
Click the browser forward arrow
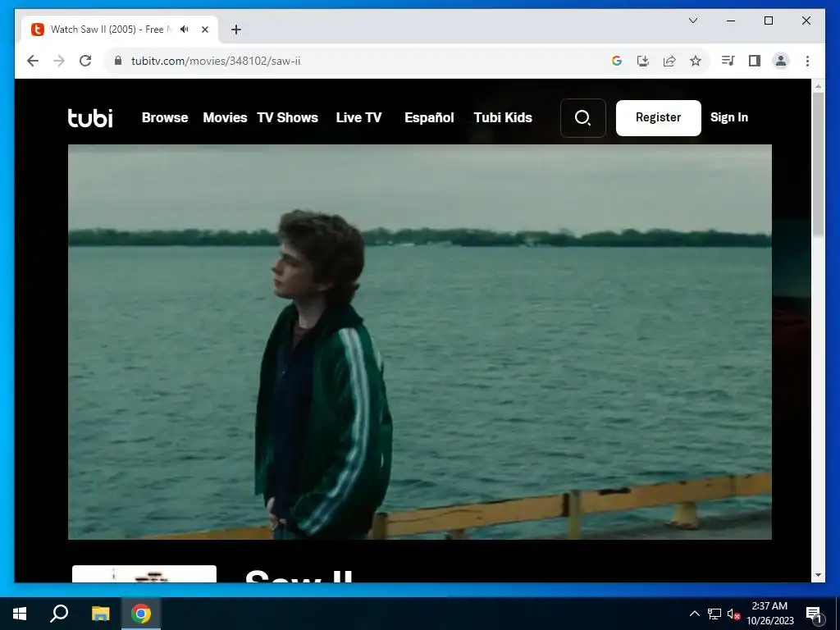click(59, 61)
